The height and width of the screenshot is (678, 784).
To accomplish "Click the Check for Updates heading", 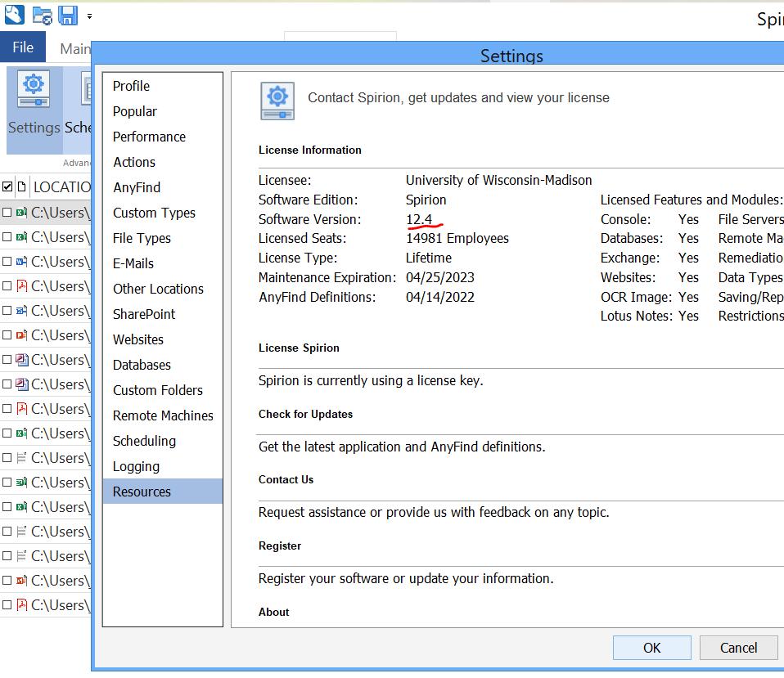I will 305,414.
